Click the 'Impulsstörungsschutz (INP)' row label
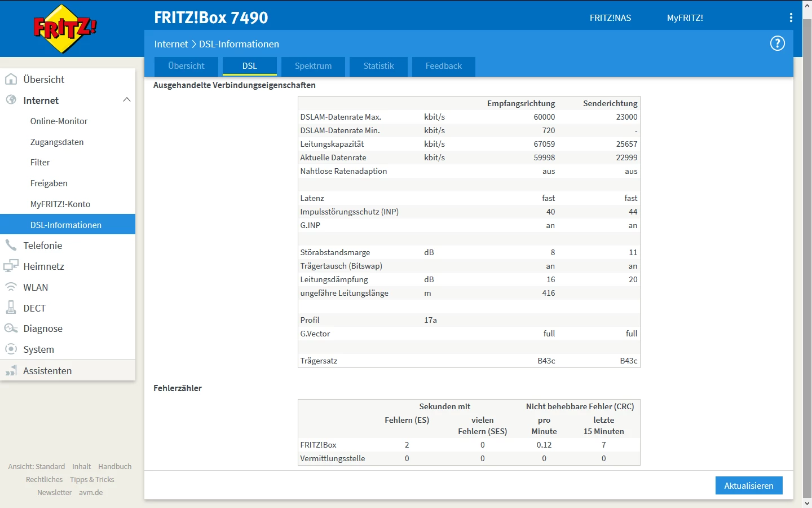Screen dimensions: 812x508 tap(349, 212)
